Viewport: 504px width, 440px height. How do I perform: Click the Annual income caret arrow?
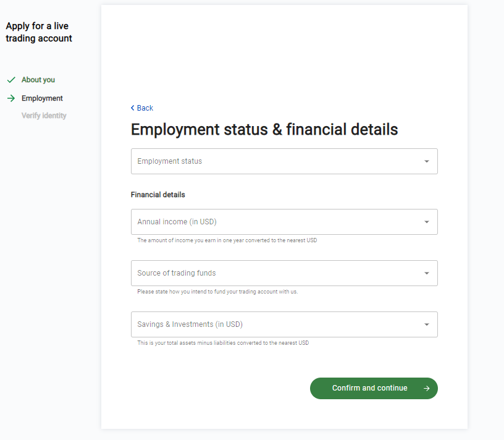pyautogui.click(x=426, y=222)
